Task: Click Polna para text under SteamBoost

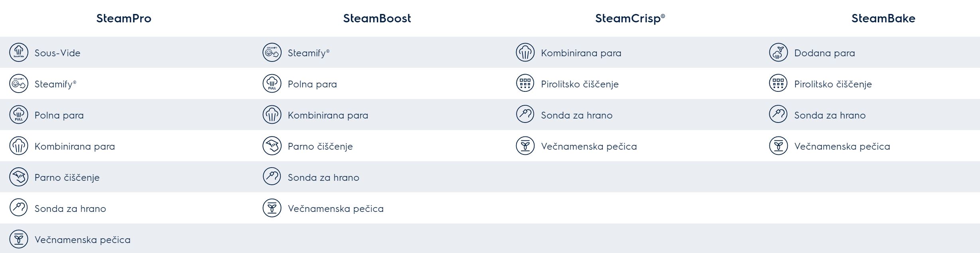Action: [312, 84]
